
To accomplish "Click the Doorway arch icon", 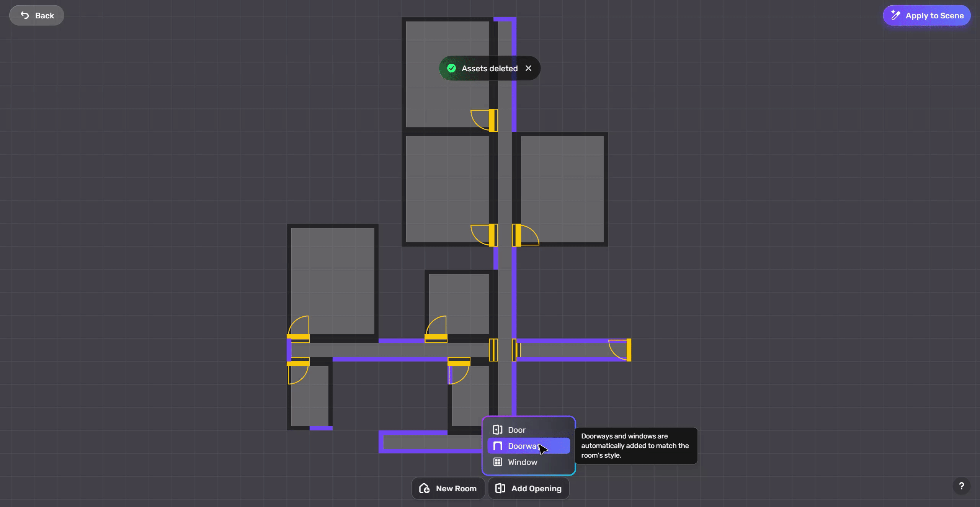I will [497, 446].
